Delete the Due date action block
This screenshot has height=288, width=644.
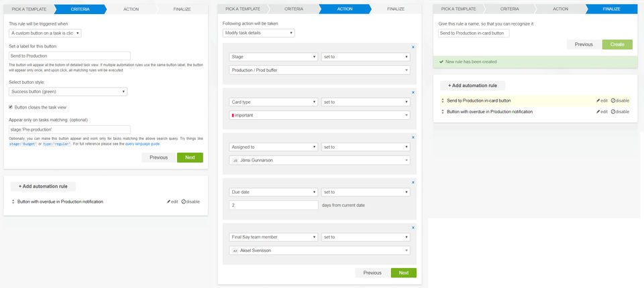(413, 182)
